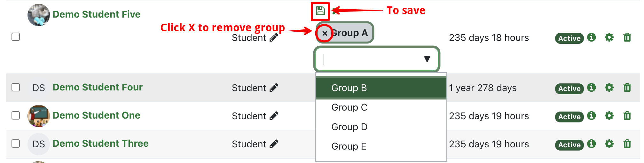Delete enrolment trash icon for Demo Student Three

click(627, 144)
